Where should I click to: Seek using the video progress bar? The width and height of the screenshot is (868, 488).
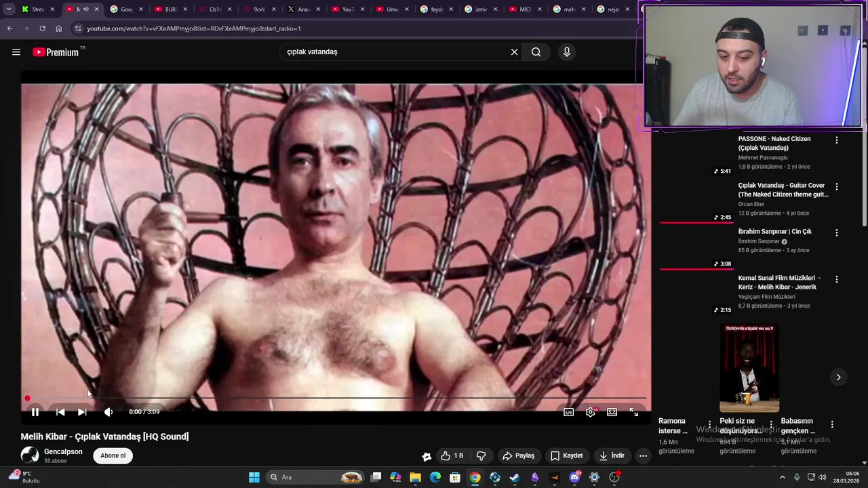coord(336,398)
